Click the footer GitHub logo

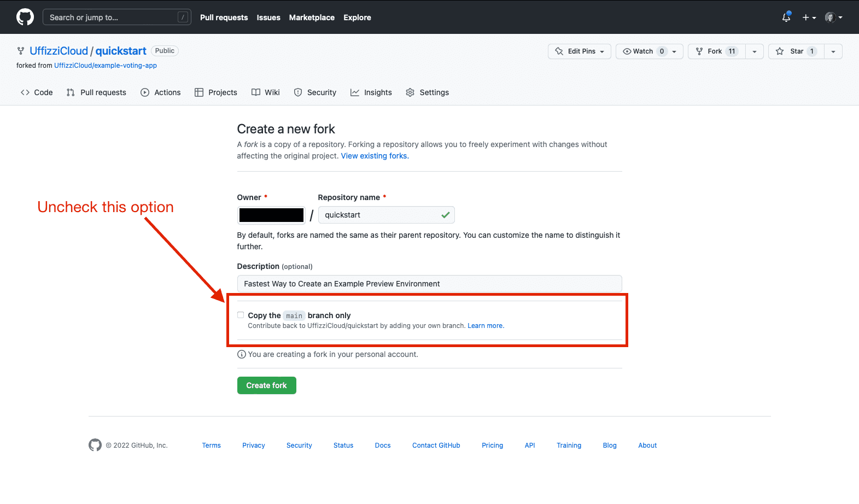(95, 445)
